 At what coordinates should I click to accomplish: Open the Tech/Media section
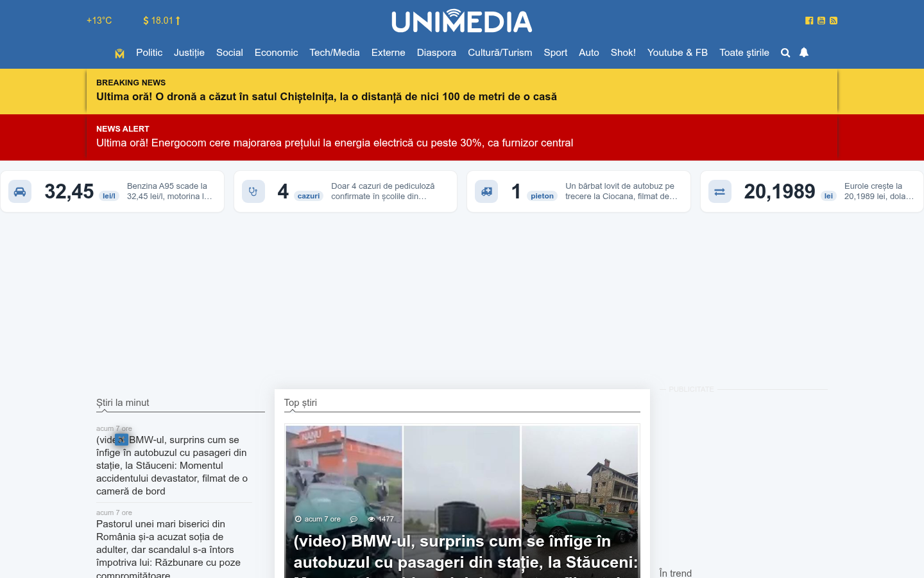pos(334,53)
